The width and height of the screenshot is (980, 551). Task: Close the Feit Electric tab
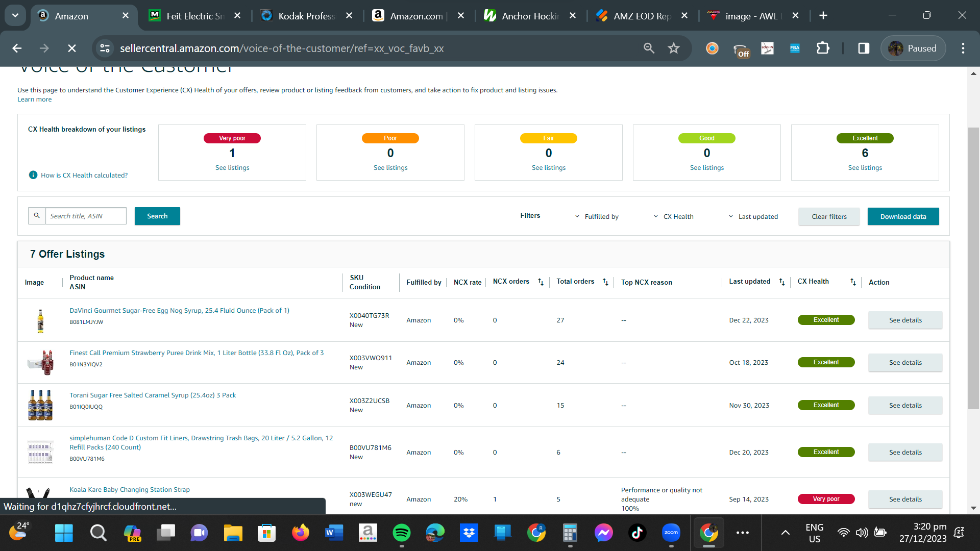tap(237, 16)
